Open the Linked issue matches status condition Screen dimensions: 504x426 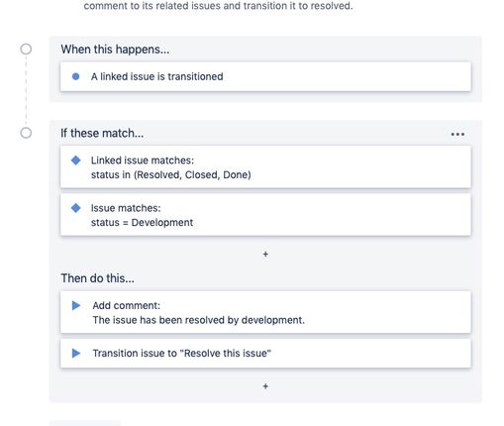[265, 167]
